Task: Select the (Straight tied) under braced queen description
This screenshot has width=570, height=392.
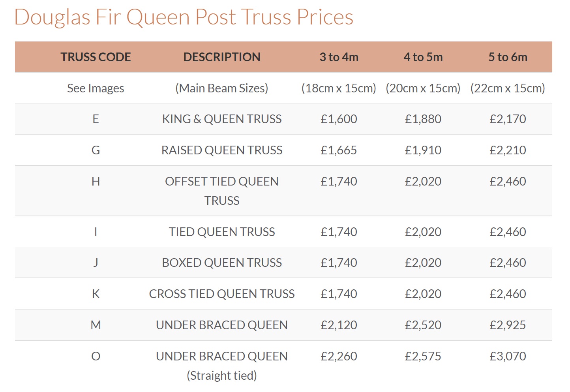Action: click(222, 375)
